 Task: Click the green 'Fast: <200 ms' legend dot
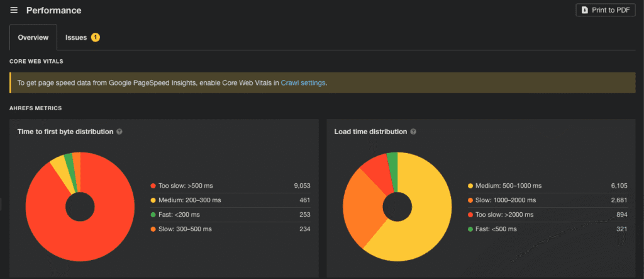tap(153, 215)
